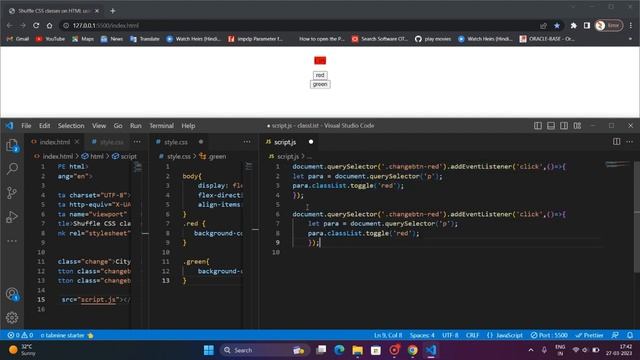Change encoding via UTF-8 status item
640x360 pixels.
(x=450, y=335)
